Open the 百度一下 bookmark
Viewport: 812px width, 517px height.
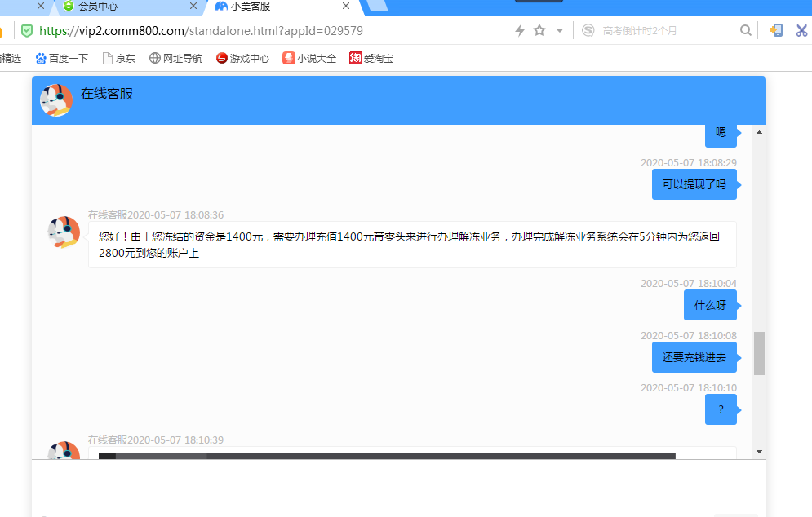pos(62,59)
